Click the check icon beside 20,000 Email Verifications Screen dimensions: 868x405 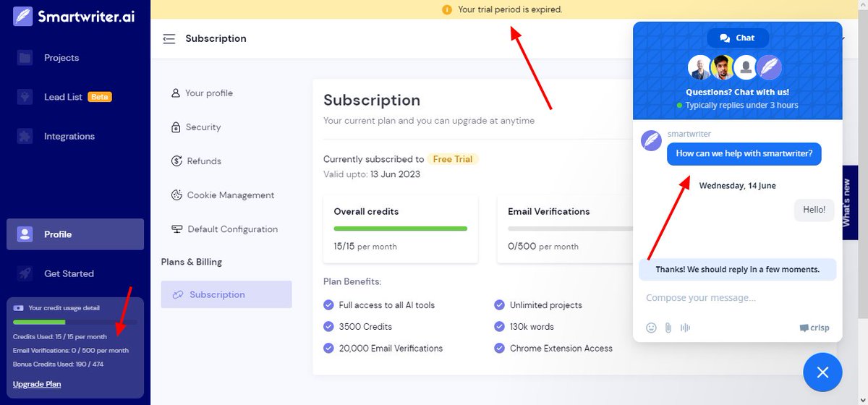pyautogui.click(x=329, y=348)
